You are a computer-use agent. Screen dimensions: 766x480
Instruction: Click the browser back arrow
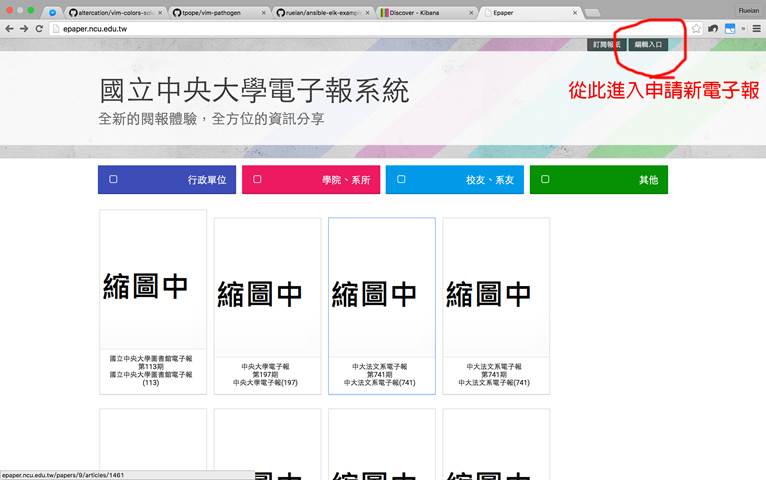9,29
